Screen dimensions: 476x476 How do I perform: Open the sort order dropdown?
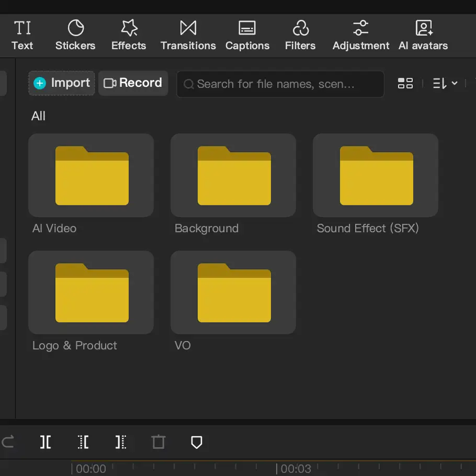tap(445, 83)
